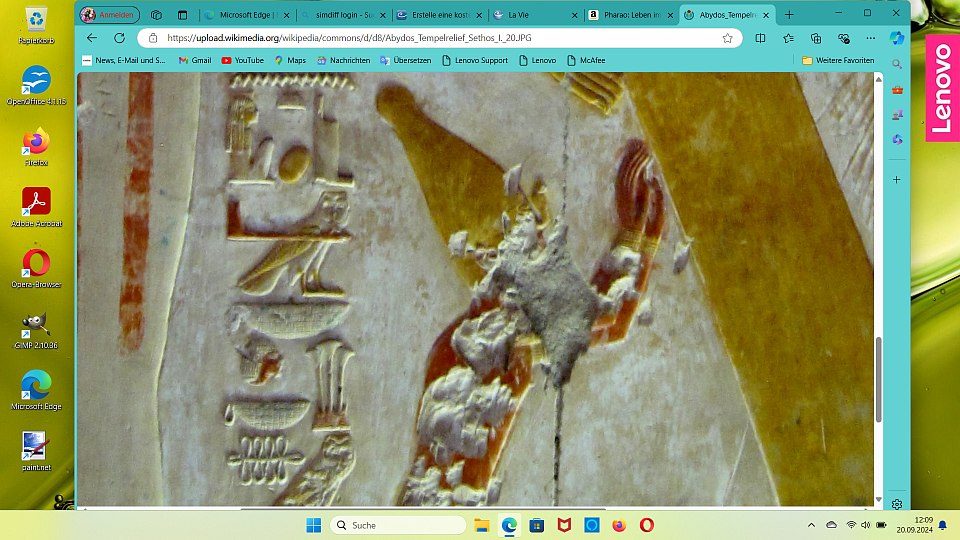Open the Lenovo bookmark
This screenshot has height=540, width=960.
(538, 60)
